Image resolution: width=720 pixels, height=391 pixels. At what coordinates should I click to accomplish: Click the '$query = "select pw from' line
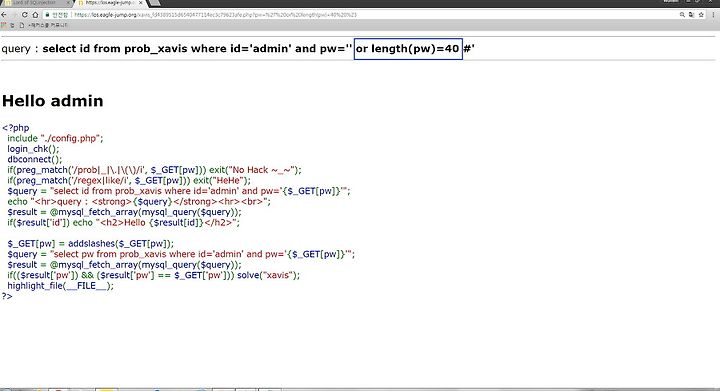coord(181,254)
